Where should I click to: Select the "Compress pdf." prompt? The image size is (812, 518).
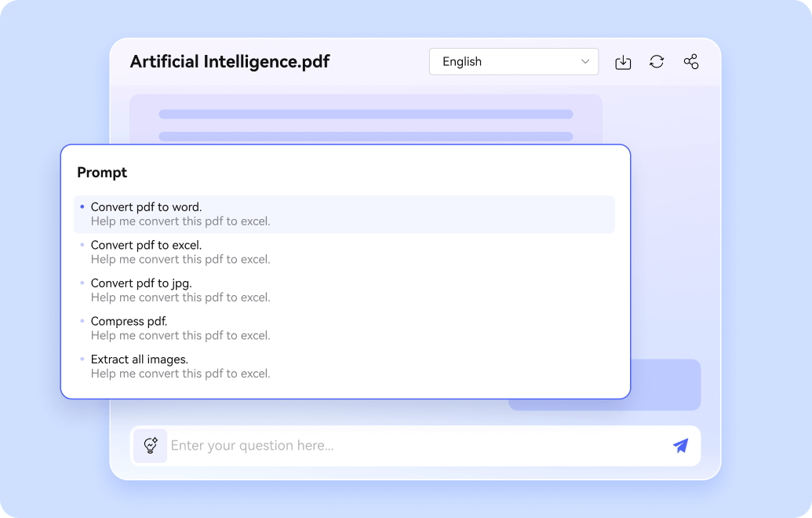point(129,321)
